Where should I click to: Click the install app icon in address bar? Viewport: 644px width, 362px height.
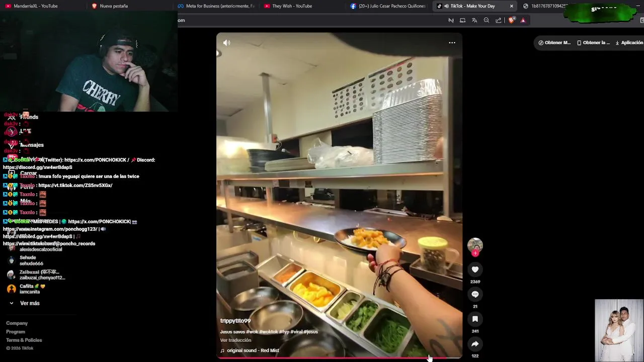click(x=462, y=20)
